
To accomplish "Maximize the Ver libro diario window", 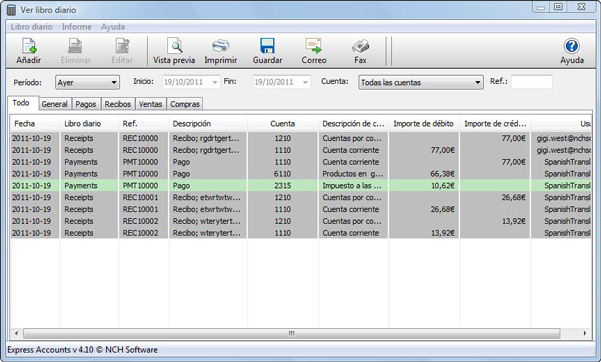I will click(x=558, y=7).
